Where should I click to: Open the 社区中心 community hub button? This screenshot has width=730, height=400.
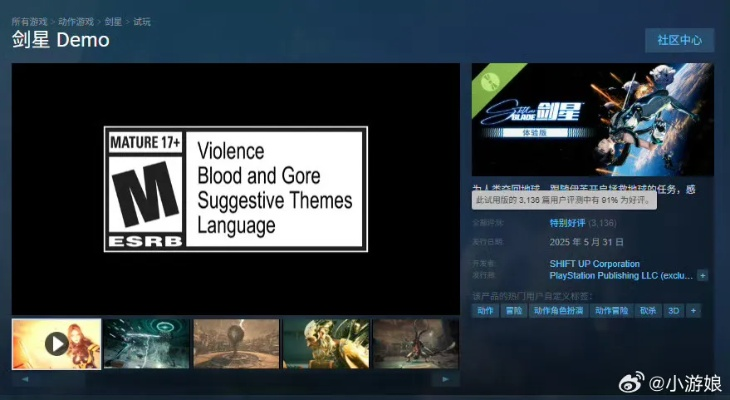(679, 40)
